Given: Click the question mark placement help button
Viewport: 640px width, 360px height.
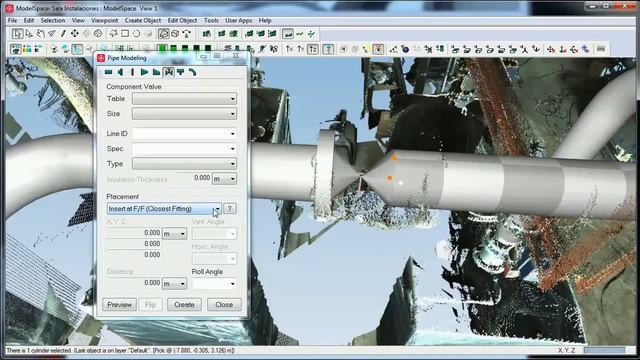Looking at the screenshot, I should pyautogui.click(x=230, y=209).
